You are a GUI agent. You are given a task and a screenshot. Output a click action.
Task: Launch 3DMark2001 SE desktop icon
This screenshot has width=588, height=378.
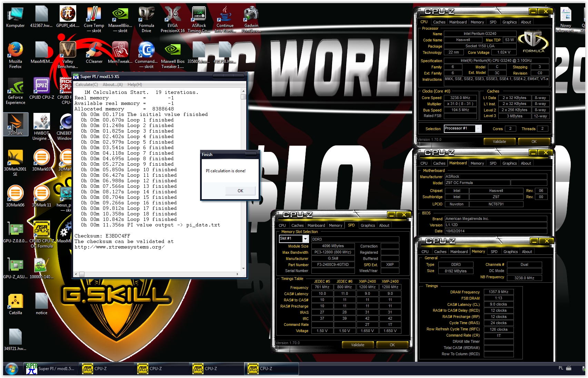15,163
